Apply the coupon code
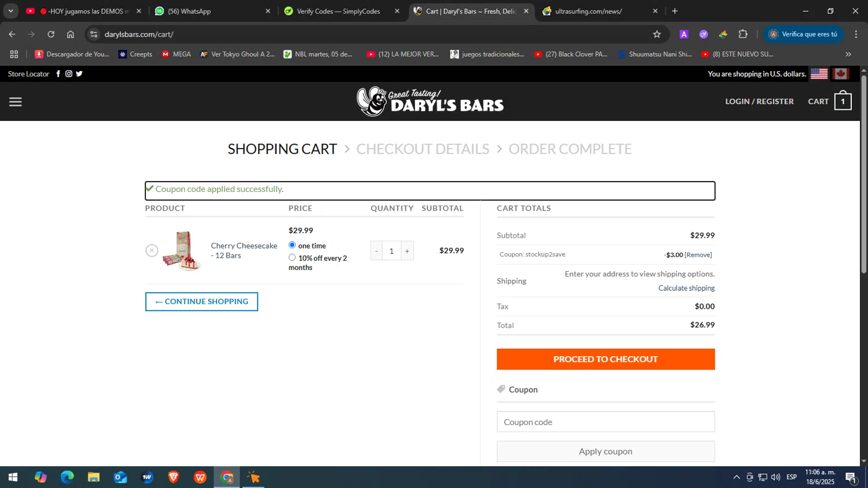The width and height of the screenshot is (868, 488). point(606,452)
